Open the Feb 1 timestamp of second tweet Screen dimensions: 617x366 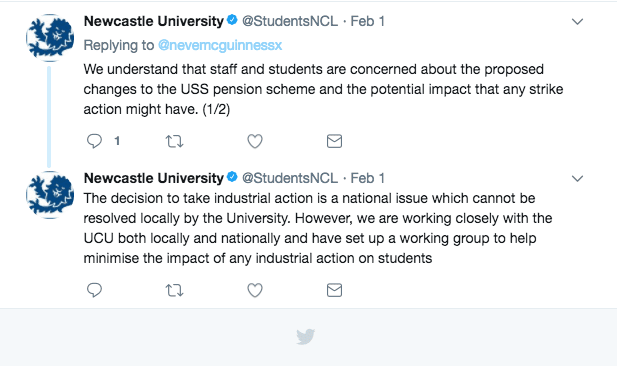click(x=368, y=178)
